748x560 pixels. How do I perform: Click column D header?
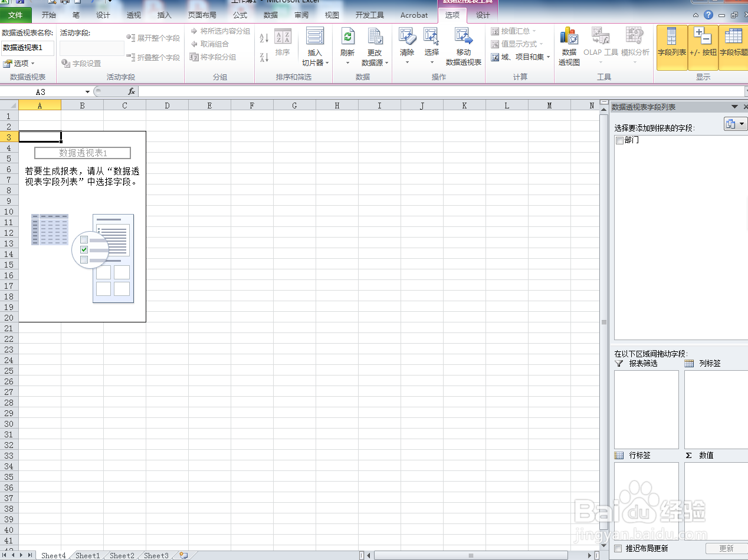coord(167,106)
